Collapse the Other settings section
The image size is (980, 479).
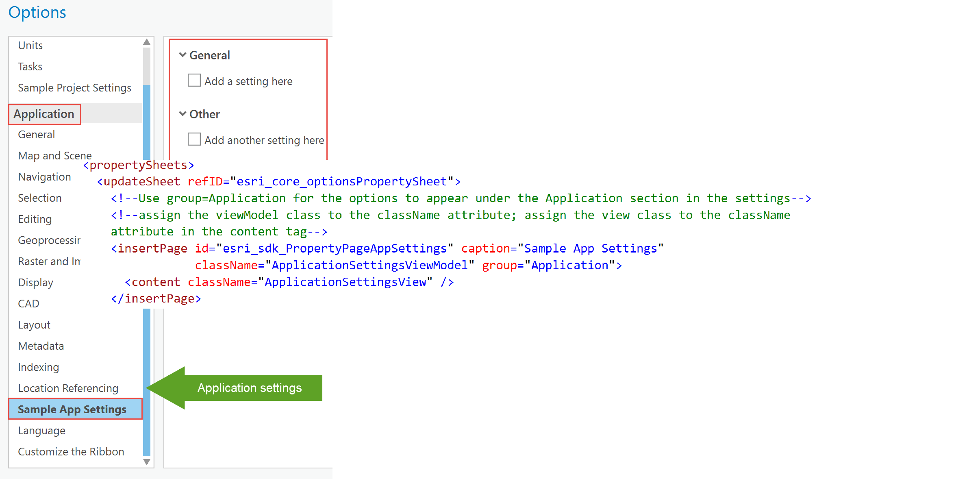[x=183, y=114]
